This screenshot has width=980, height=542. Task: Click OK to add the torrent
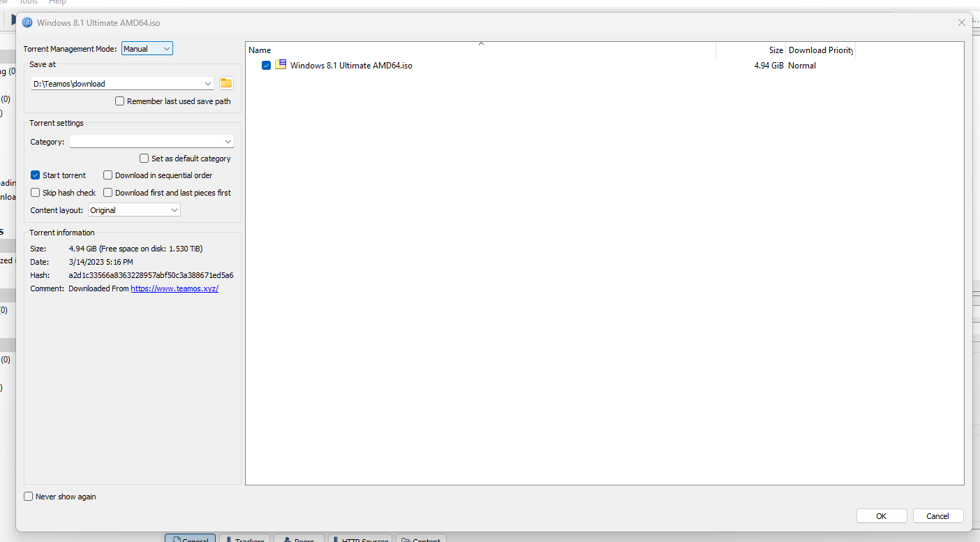click(x=882, y=516)
